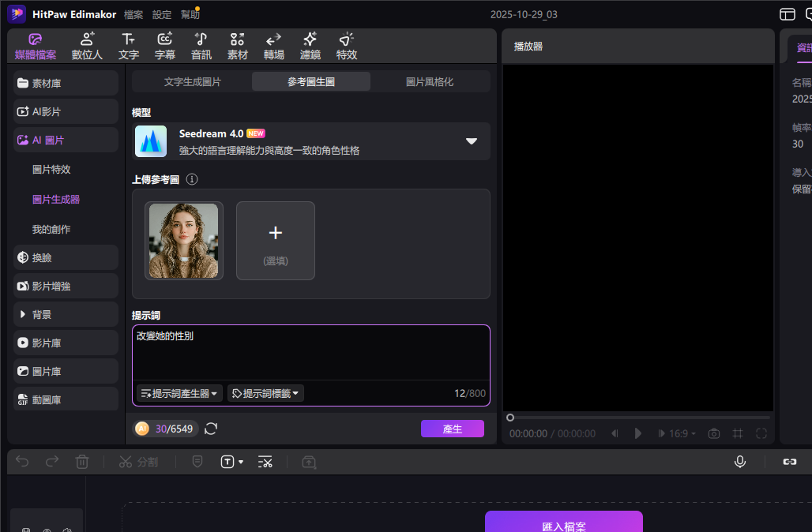812x532 pixels.
Task: Open the 幫助 help menu
Action: [190, 13]
